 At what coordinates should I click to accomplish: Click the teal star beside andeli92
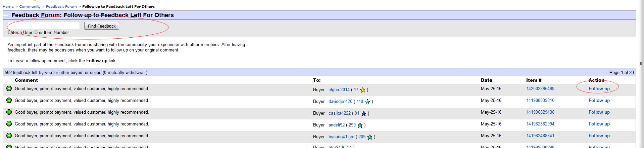click(x=360, y=125)
